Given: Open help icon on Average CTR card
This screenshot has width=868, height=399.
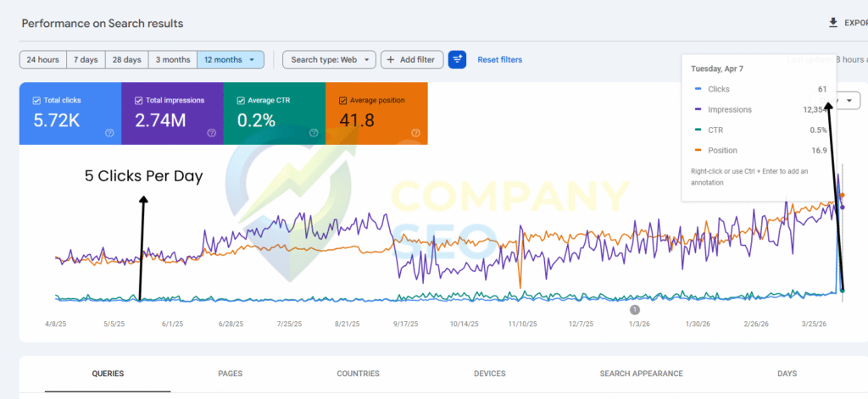Looking at the screenshot, I should [x=314, y=133].
